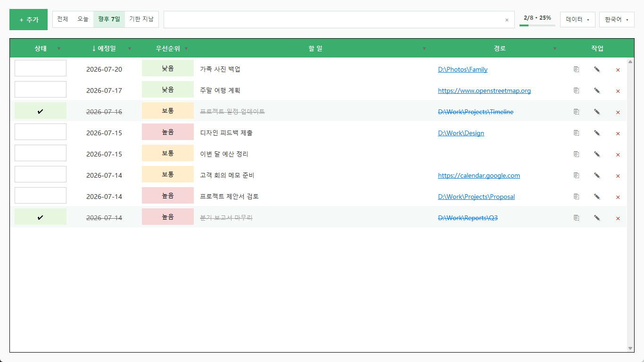This screenshot has height=362, width=644.
Task: Delete the 고객 회의 메모 준비 task
Action: click(618, 176)
